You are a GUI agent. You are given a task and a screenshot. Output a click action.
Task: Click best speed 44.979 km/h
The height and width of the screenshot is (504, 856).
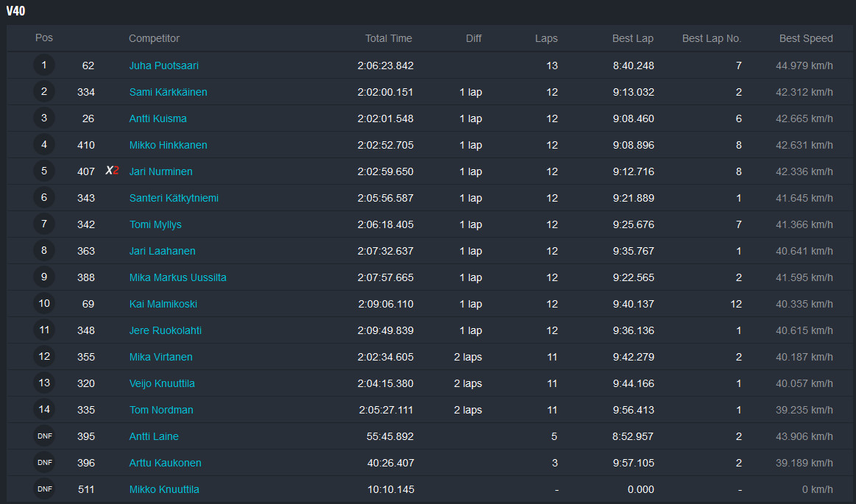804,65
